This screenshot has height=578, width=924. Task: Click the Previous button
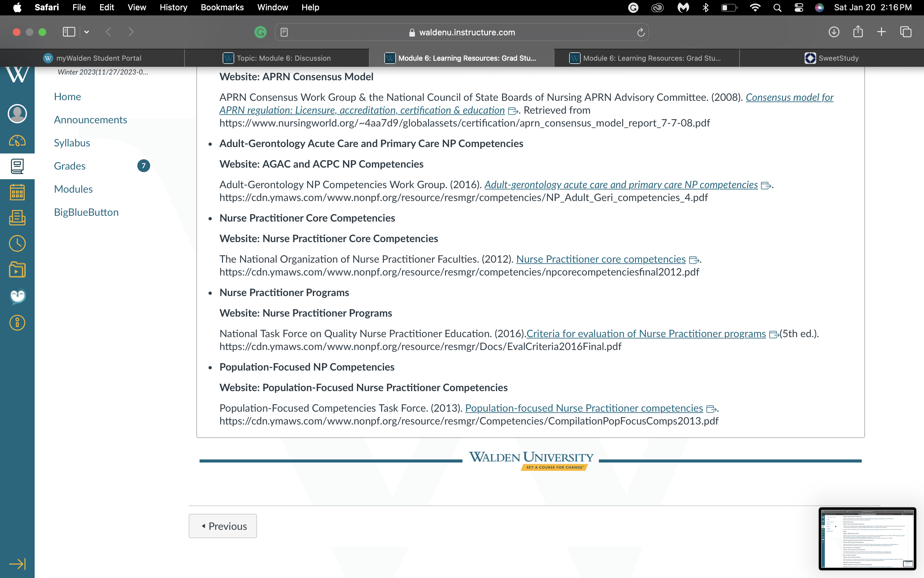(x=223, y=526)
